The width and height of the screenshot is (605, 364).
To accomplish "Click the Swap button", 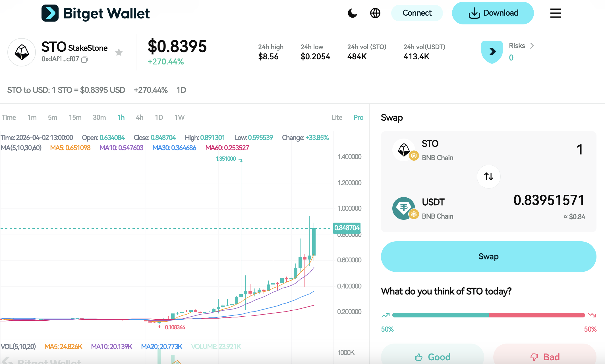I will pos(488,256).
